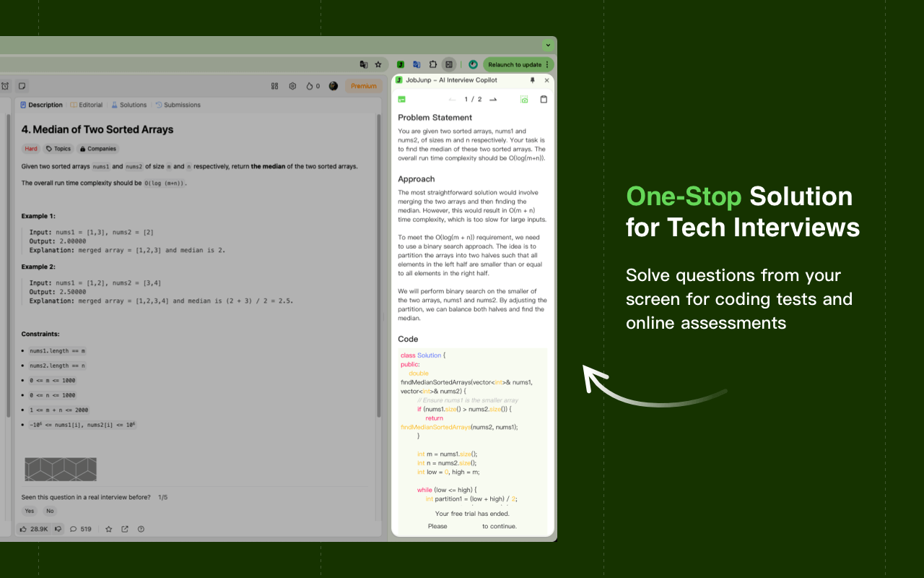Click the problem title Median of Two Sorted Arrays
This screenshot has width=924, height=578.
[x=97, y=129]
